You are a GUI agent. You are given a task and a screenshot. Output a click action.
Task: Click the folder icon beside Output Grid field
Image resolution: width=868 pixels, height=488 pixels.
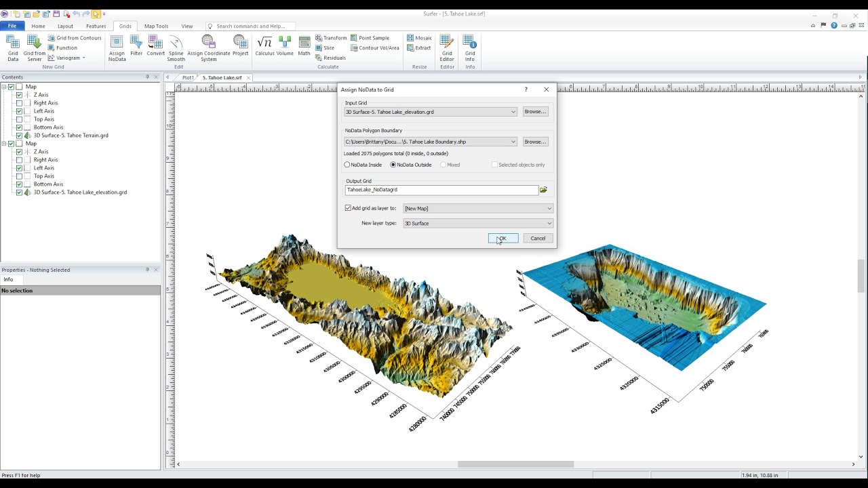543,190
